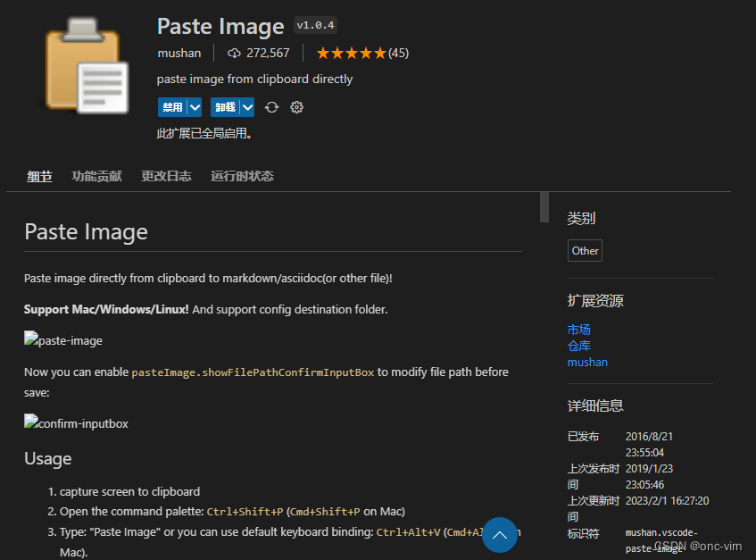Click the blue scroll-to-top arrow button

pos(500,535)
